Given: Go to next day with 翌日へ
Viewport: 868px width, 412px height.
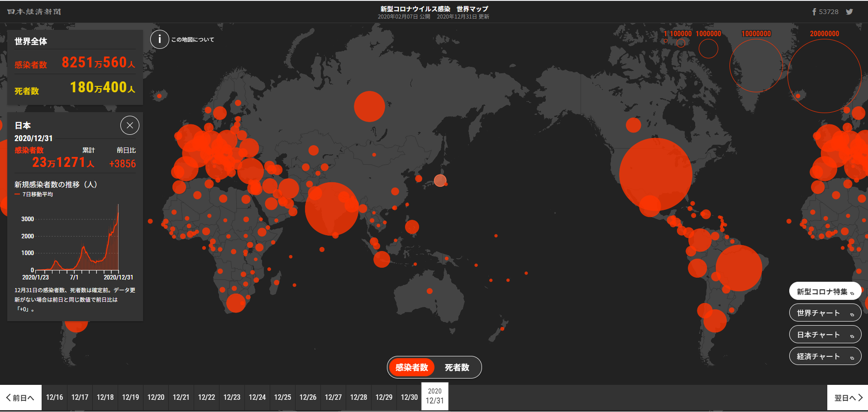Looking at the screenshot, I should [848, 398].
